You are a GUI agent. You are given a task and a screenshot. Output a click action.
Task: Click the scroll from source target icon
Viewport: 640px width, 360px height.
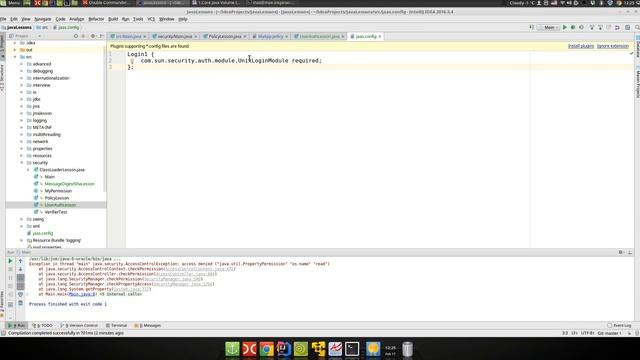click(76, 36)
